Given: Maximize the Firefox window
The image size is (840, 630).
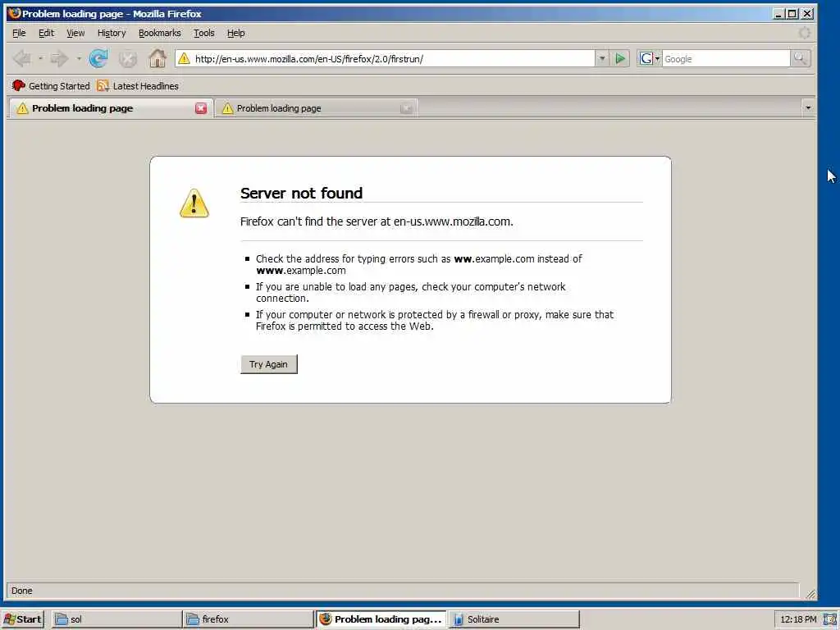Looking at the screenshot, I should pyautogui.click(x=792, y=14).
